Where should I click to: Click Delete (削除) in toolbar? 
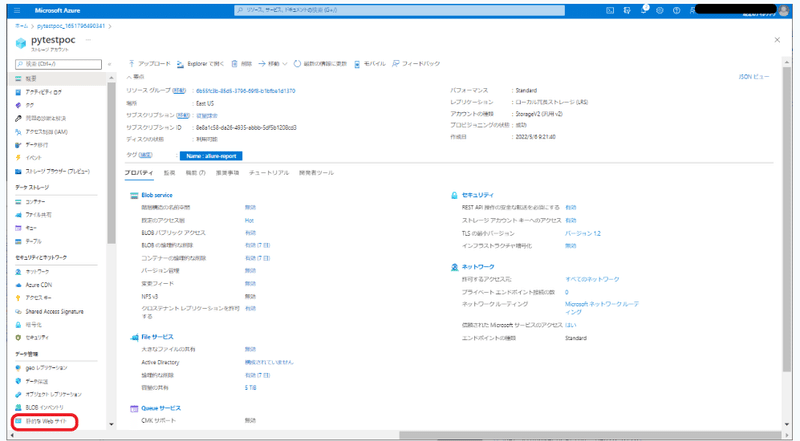[x=242, y=64]
